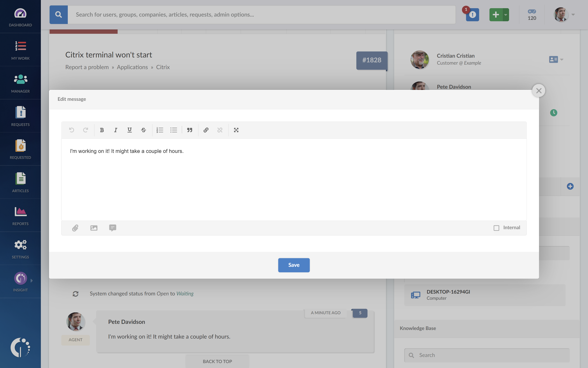Toggle underline formatting
The image size is (588, 368).
point(129,130)
